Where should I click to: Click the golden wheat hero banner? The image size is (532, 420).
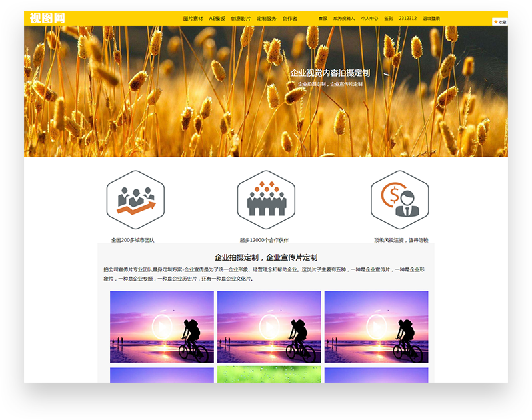click(265, 91)
